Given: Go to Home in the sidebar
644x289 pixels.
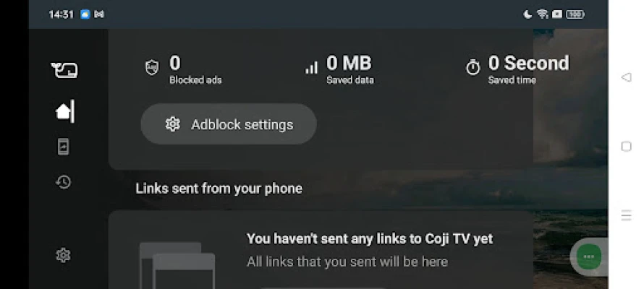Looking at the screenshot, I should [64, 111].
